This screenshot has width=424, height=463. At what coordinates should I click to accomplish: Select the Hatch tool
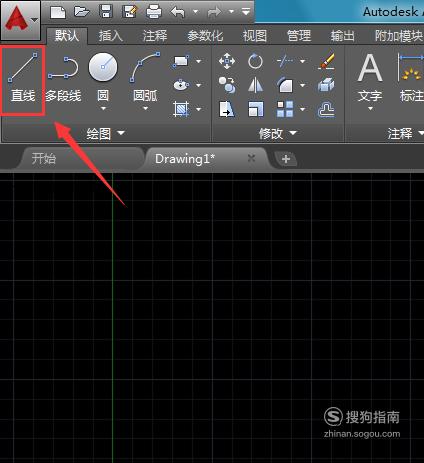[181, 109]
